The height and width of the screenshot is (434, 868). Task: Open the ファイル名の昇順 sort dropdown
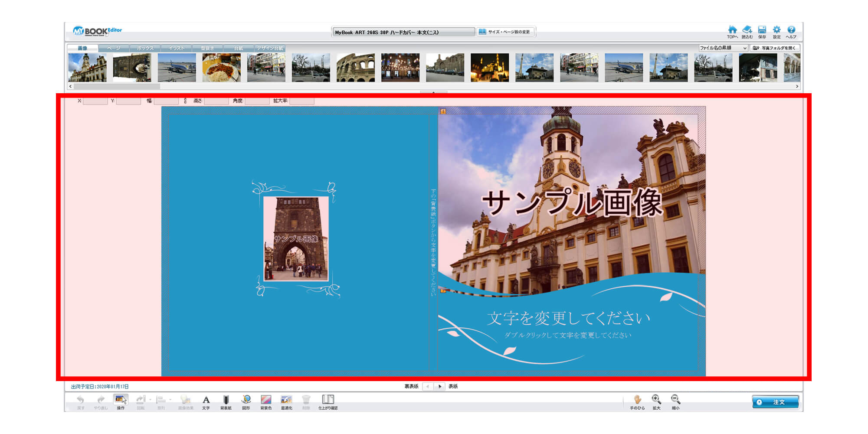point(723,48)
